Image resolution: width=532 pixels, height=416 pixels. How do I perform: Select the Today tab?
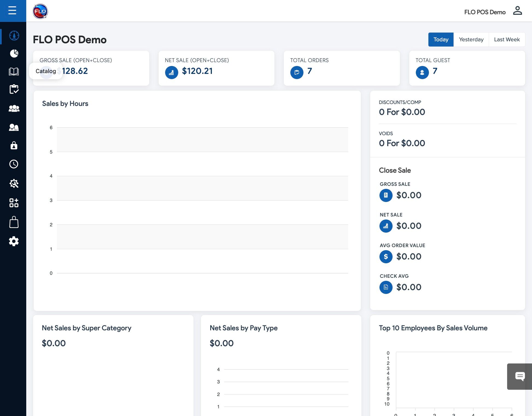click(x=441, y=39)
